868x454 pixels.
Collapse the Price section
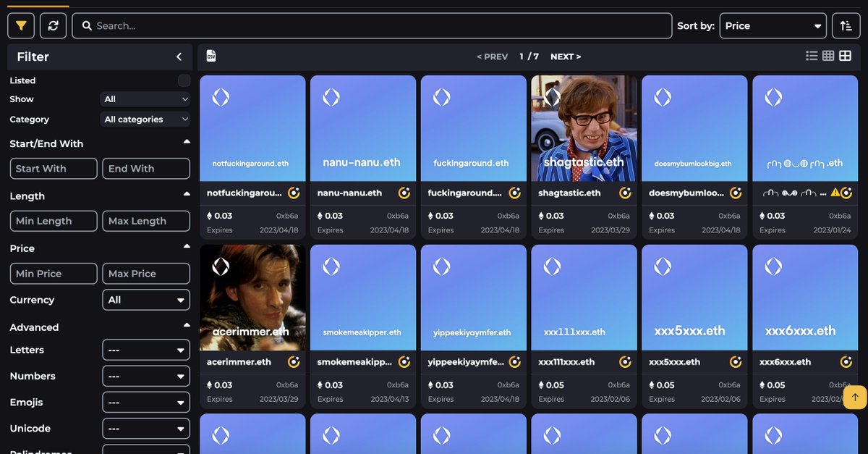click(x=187, y=247)
